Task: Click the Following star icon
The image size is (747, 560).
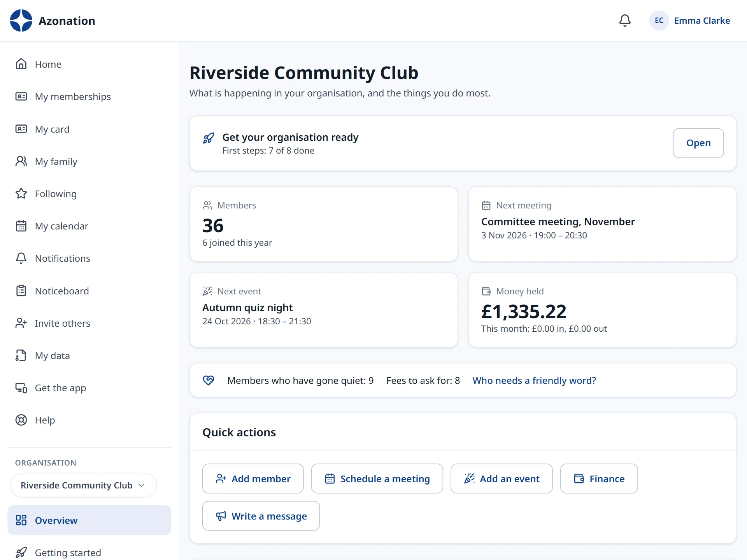Action: click(21, 194)
